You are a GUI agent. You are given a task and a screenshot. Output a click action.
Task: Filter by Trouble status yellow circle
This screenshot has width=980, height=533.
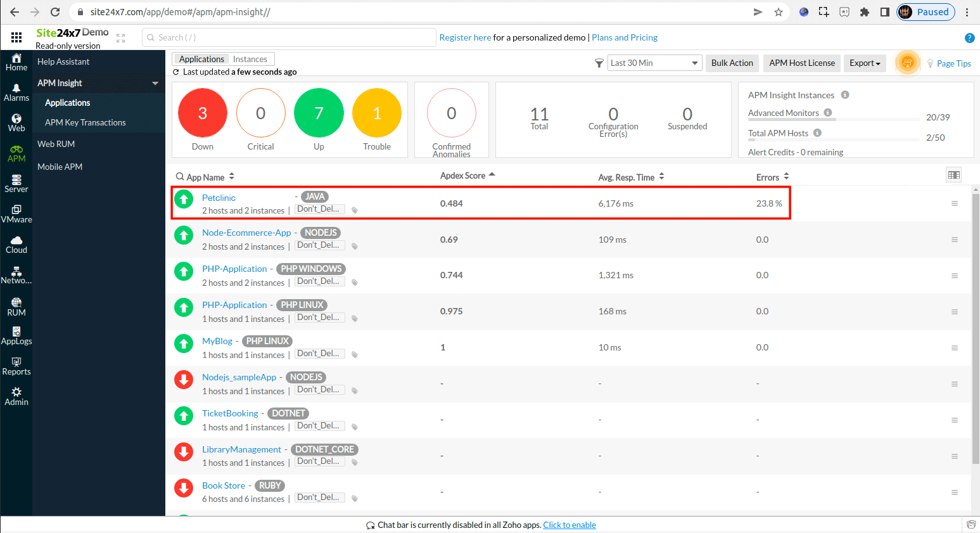point(377,113)
